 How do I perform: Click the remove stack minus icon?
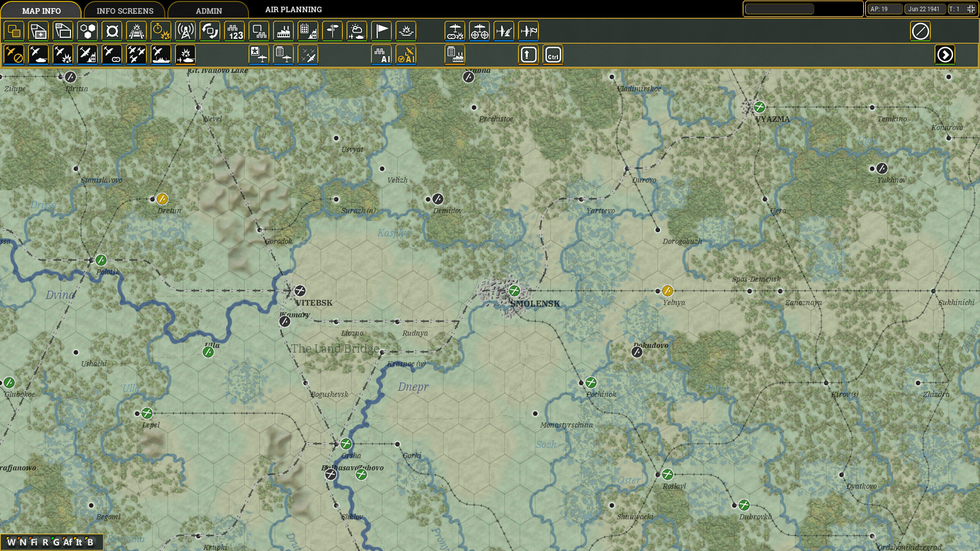pyautogui.click(x=63, y=31)
